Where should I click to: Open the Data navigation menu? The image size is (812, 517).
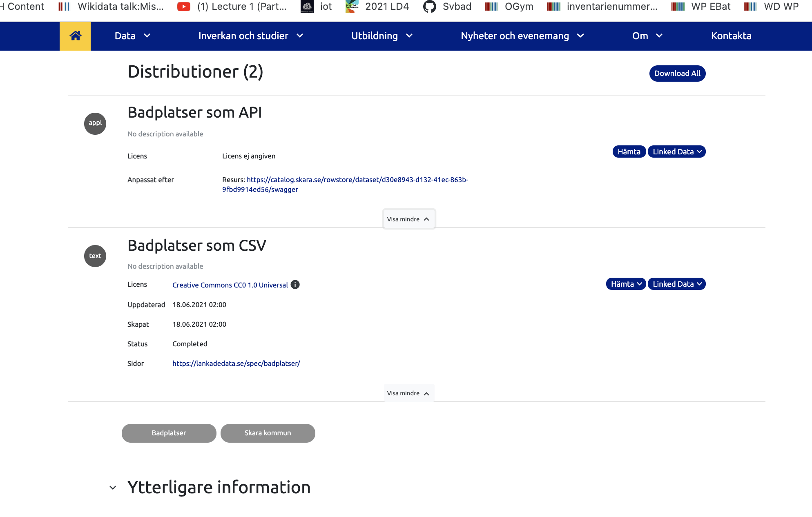(132, 36)
